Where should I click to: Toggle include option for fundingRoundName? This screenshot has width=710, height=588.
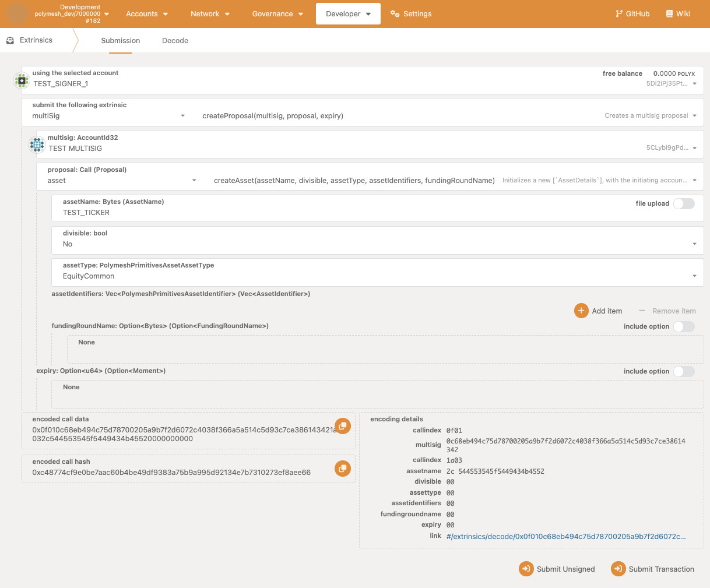(684, 326)
